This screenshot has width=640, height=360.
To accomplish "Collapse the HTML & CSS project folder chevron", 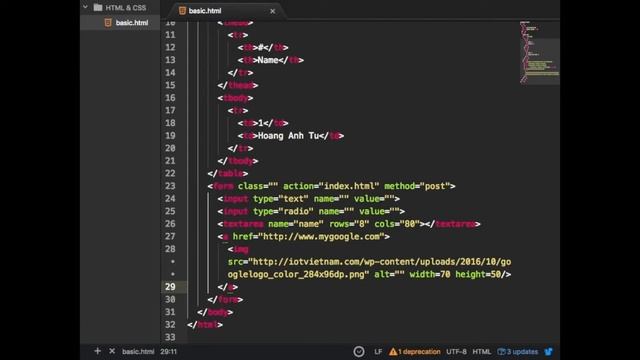I will tap(85, 7).
